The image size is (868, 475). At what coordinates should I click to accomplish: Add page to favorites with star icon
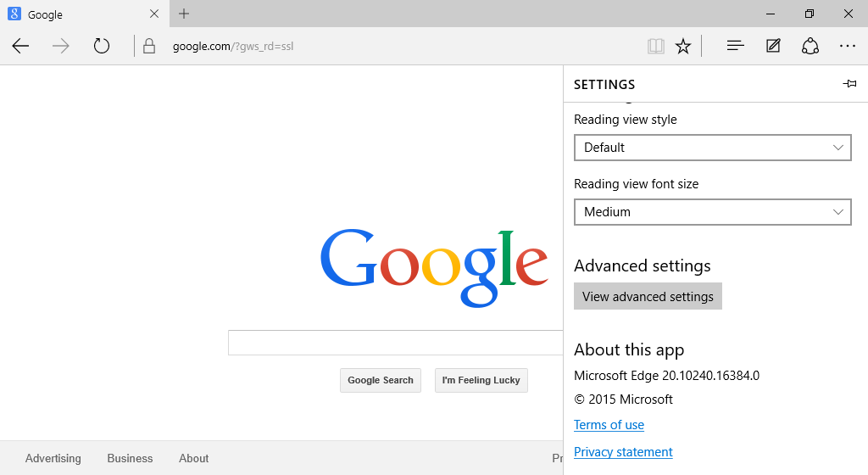pos(683,46)
